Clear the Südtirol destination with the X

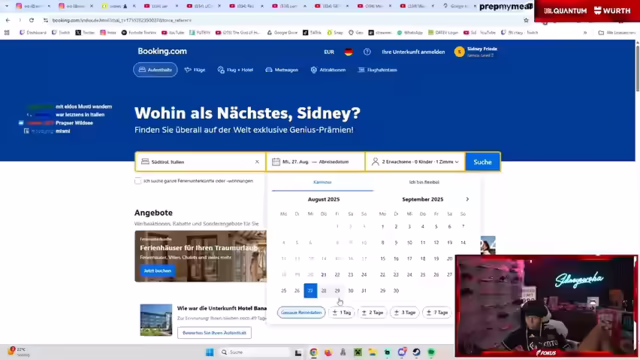257,162
